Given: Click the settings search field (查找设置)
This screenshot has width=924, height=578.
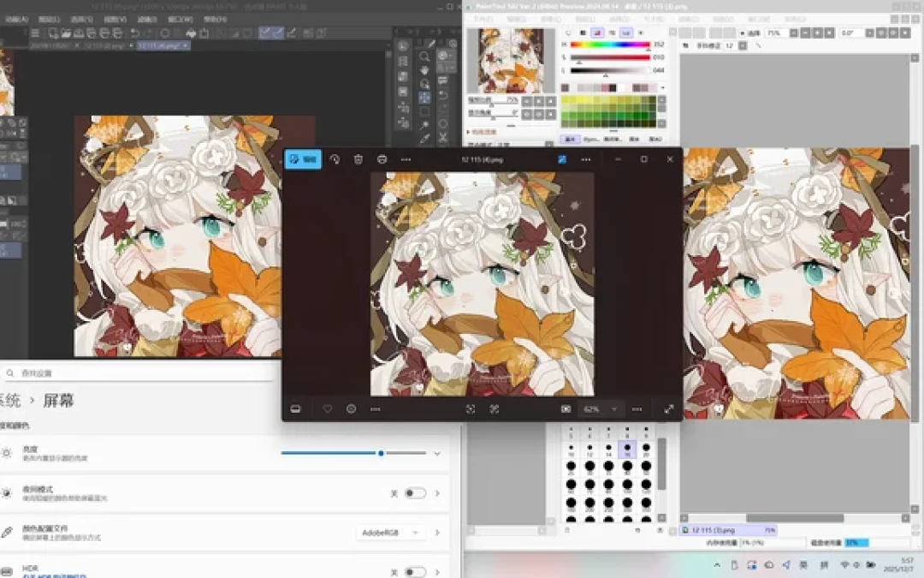Looking at the screenshot, I should (x=139, y=373).
